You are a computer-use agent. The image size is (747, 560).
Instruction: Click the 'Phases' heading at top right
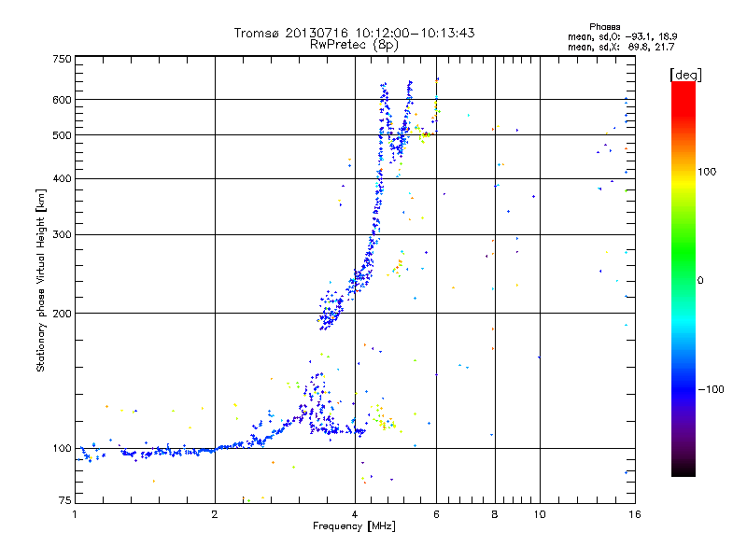[604, 27]
